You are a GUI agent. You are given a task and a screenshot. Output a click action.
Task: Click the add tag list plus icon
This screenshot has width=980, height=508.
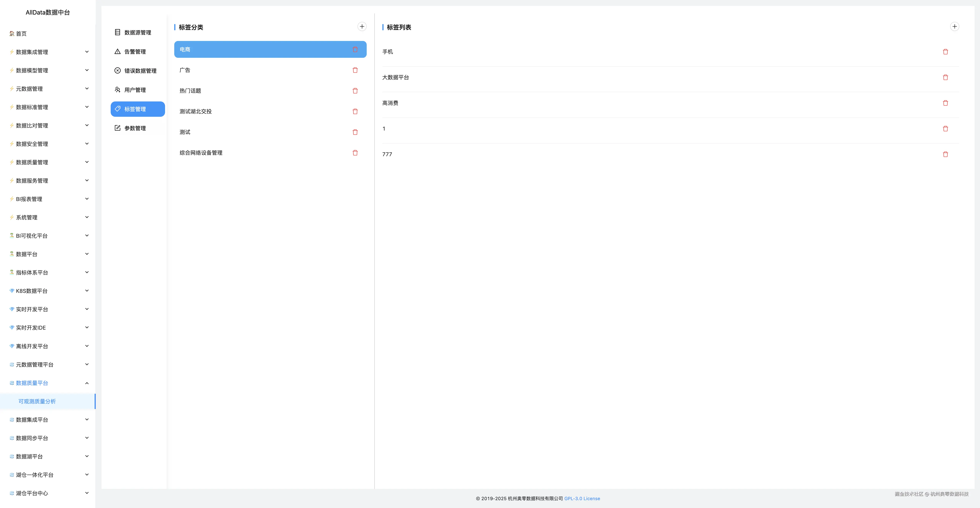[954, 27]
